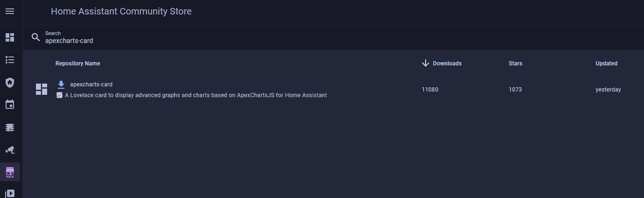Image resolution: width=644 pixels, height=198 pixels.
Task: Click the dashboard plugin type icon in row
Action: [x=42, y=89]
